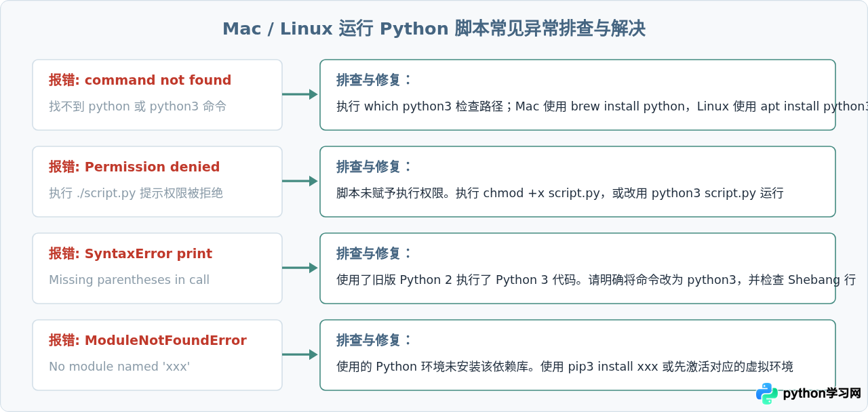The image size is (868, 412).
Task: Click the Python logo icon at bottom right
Action: (x=767, y=394)
